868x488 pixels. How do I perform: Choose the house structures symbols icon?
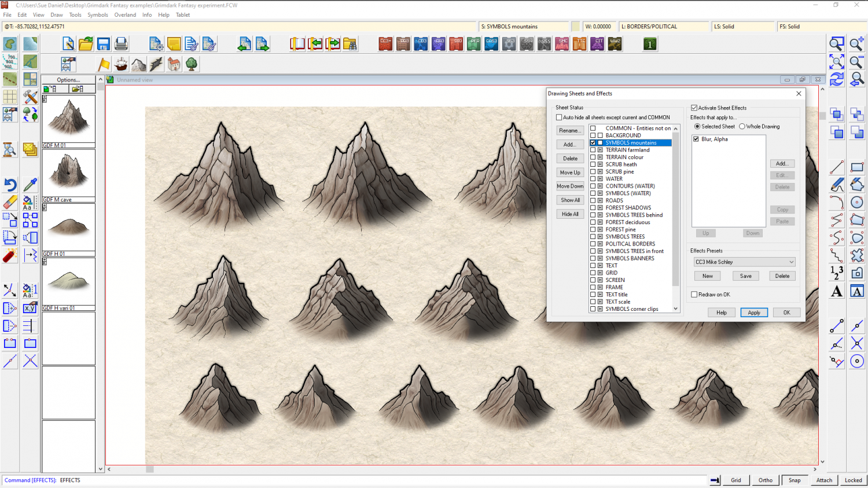tap(174, 64)
